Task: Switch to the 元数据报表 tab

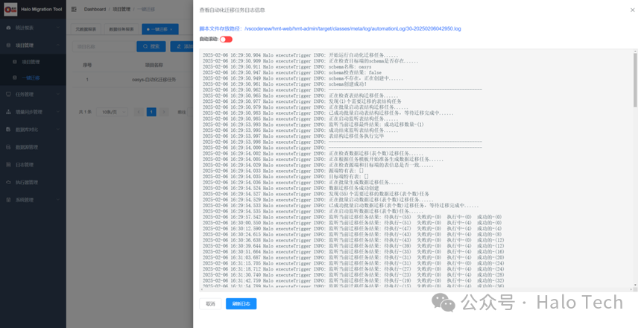Action: pos(86,29)
